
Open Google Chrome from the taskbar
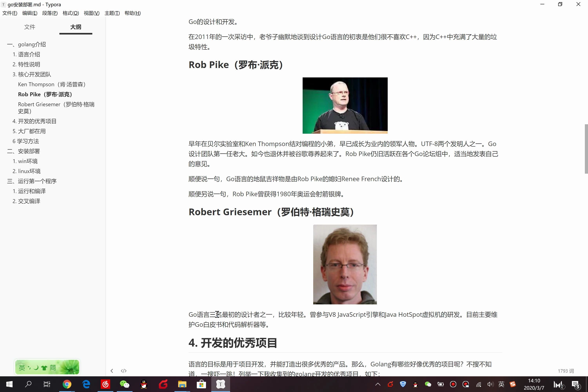pos(67,384)
